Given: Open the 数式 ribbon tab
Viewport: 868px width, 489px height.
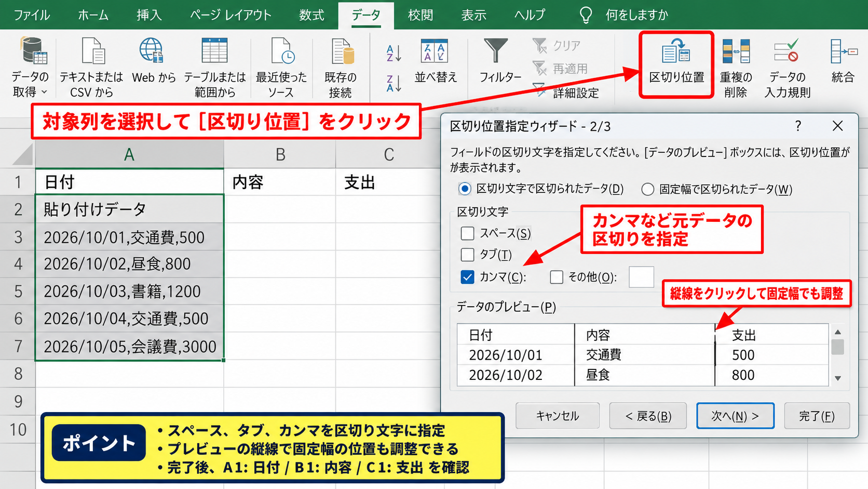Looking at the screenshot, I should pyautogui.click(x=311, y=15).
